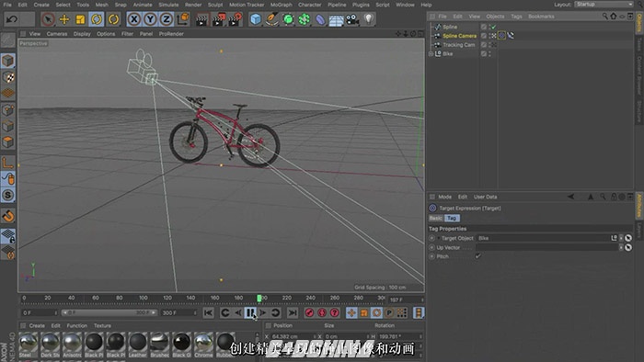Open viewport Display menu
This screenshot has width=644, height=362.
click(82, 34)
